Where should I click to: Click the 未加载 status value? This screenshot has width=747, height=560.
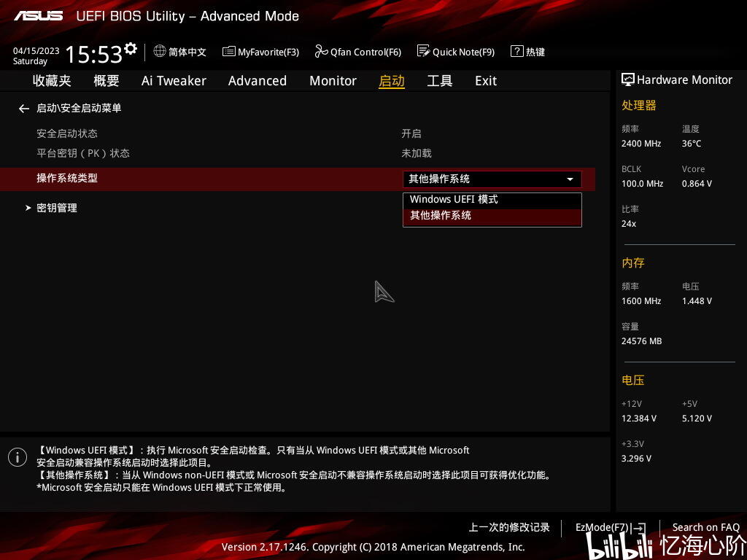click(417, 153)
